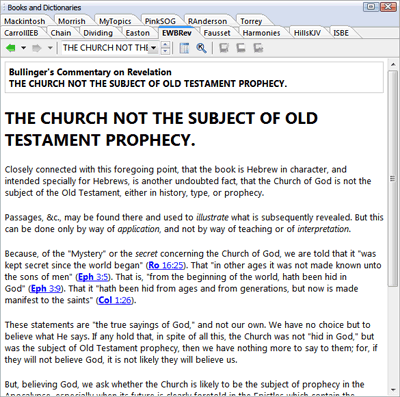Open the Easton dictionary tab
Image resolution: width=400 pixels, height=397 pixels.
137,33
